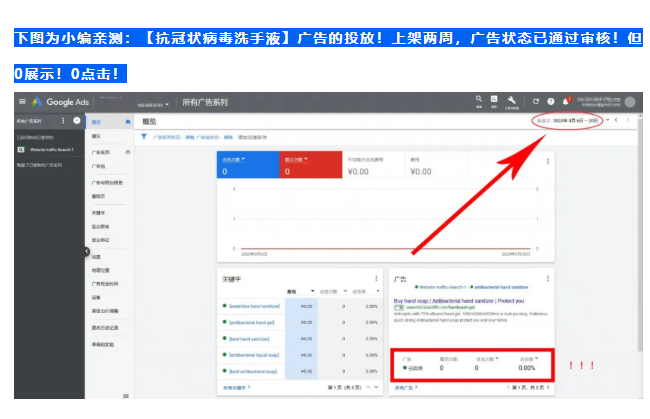Go to next date range arrow
Image resolution: width=650 pixels, height=419 pixels.
click(x=628, y=120)
